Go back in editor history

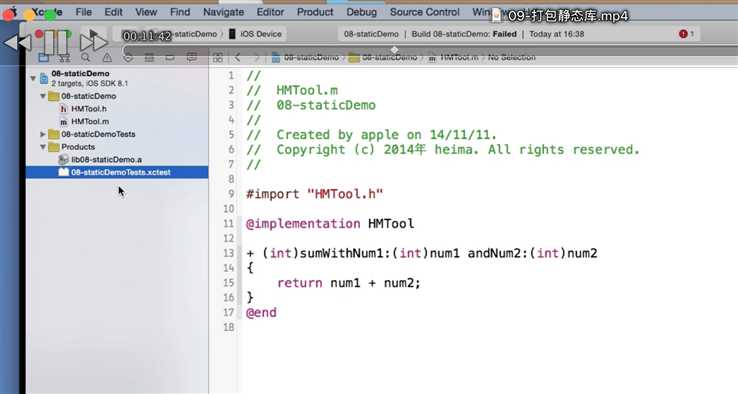238,57
